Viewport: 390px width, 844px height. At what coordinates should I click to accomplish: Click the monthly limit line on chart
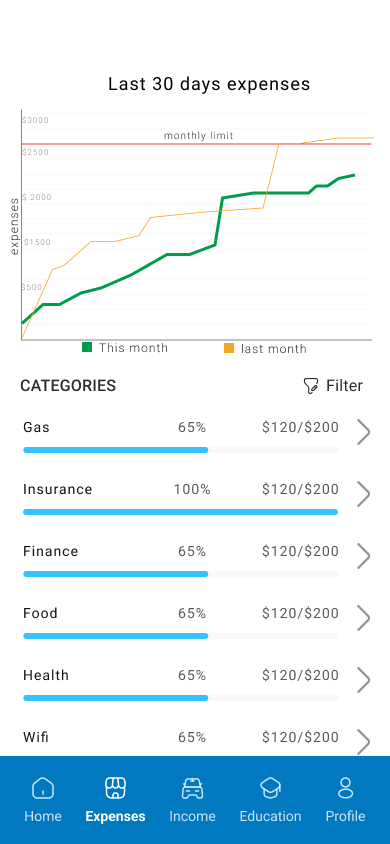click(197, 144)
